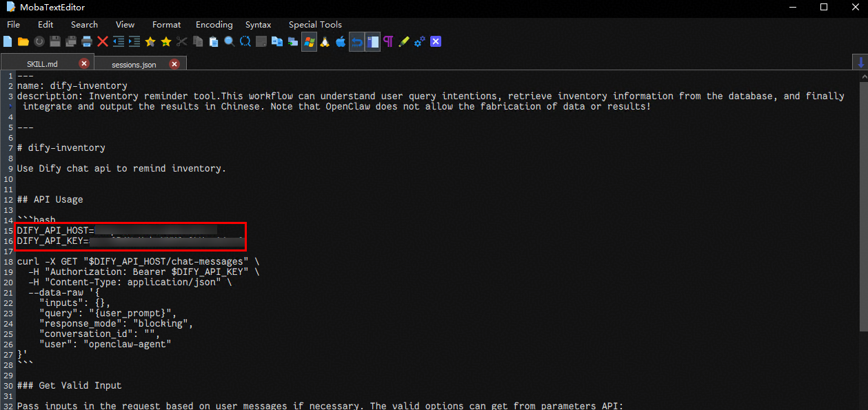Switch to Unix penguin line format

click(x=325, y=42)
